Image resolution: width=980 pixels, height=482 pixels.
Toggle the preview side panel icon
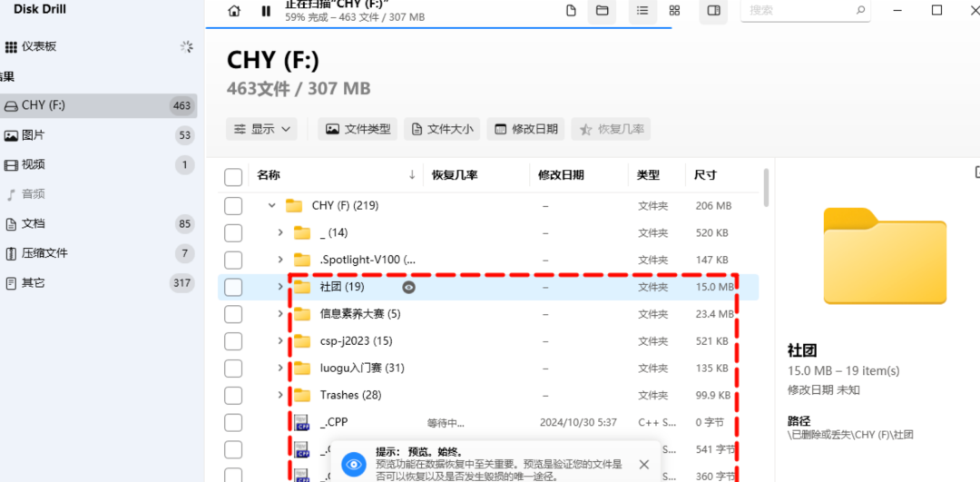click(x=713, y=11)
